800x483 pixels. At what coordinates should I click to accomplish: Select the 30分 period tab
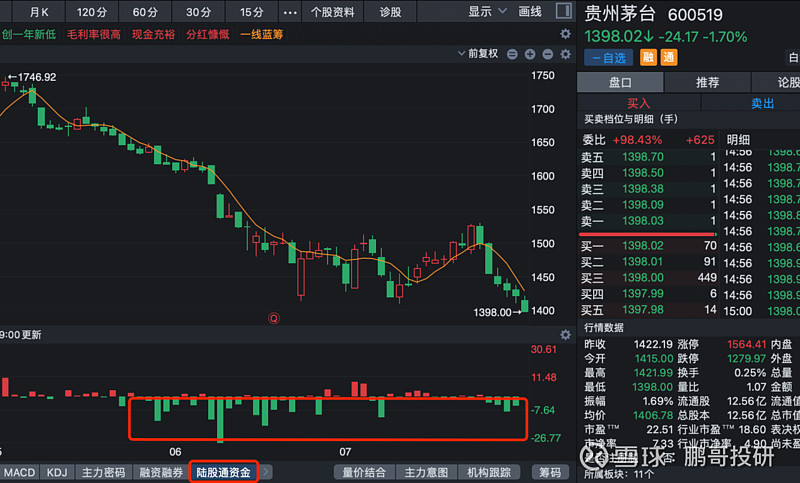(x=198, y=12)
